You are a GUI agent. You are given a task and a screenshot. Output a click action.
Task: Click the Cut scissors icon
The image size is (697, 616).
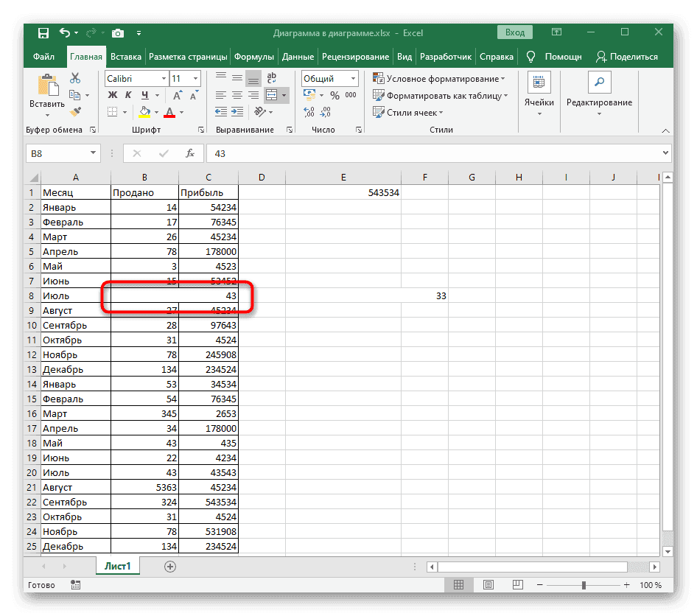(x=75, y=78)
